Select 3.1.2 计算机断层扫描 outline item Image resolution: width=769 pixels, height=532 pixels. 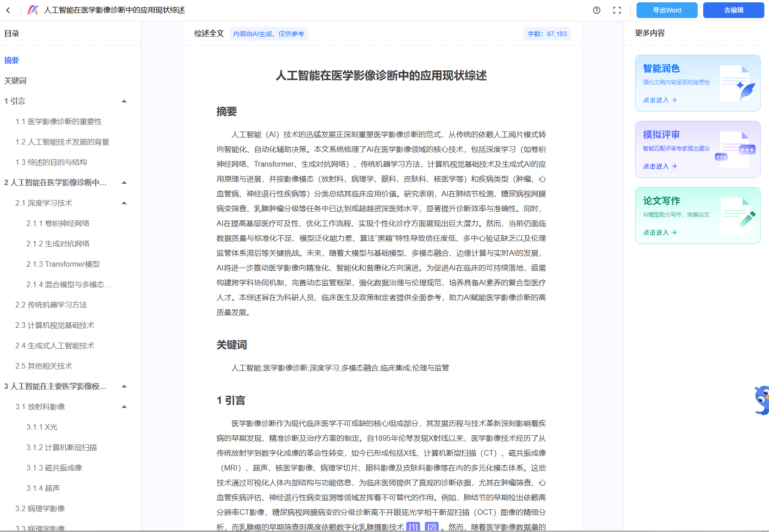coord(62,447)
